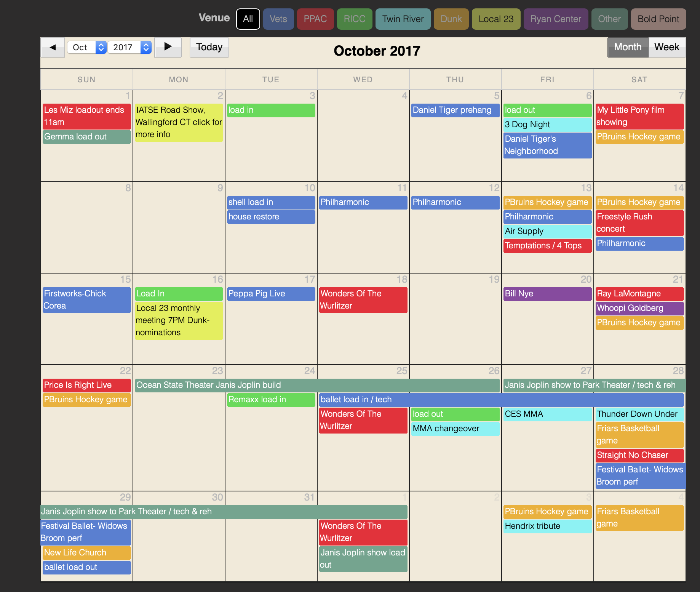Filter calendar by Vets venue
Screen dimensions: 700x592
coord(278,19)
